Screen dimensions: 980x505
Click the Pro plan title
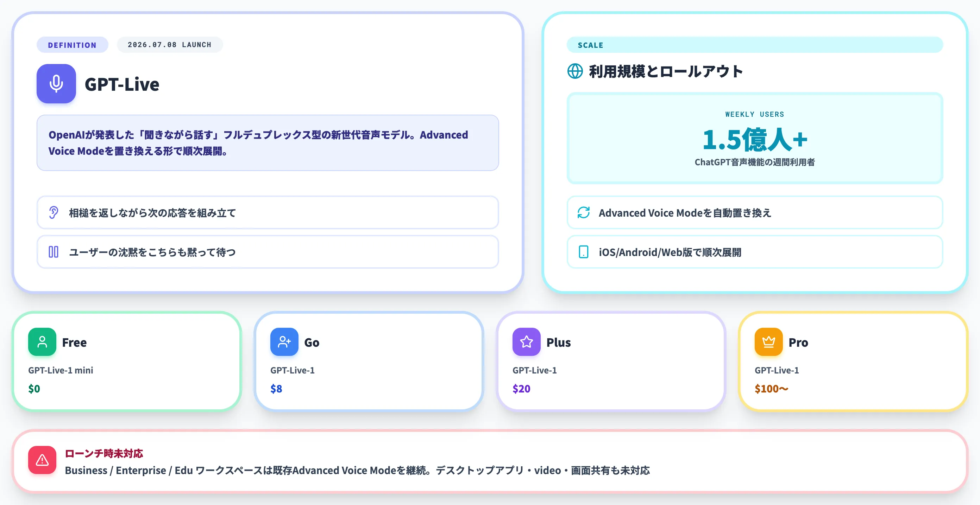click(x=798, y=343)
